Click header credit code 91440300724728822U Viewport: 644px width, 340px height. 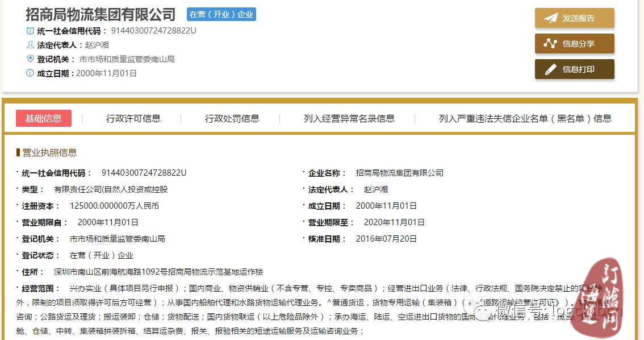click(153, 31)
